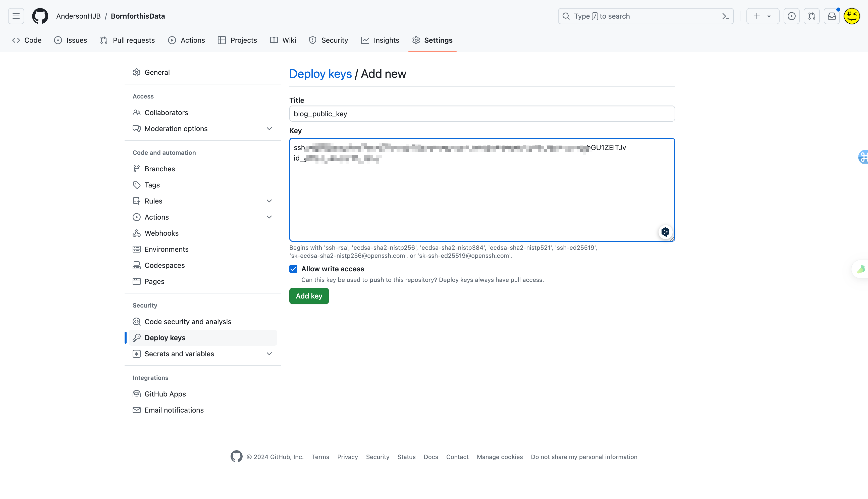Open Code security and analysis settings
This screenshot has width=868, height=499.
point(203,321)
